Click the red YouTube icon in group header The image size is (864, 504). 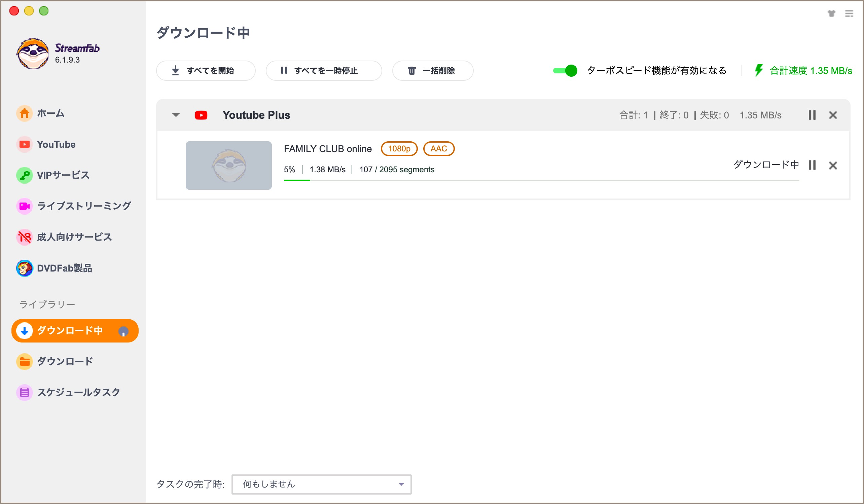pos(201,115)
